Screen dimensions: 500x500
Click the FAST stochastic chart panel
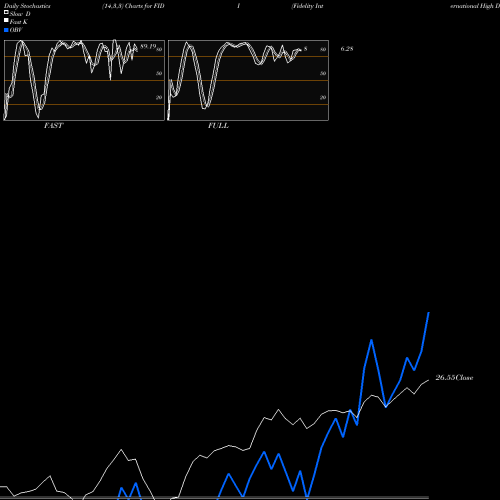[x=84, y=80]
